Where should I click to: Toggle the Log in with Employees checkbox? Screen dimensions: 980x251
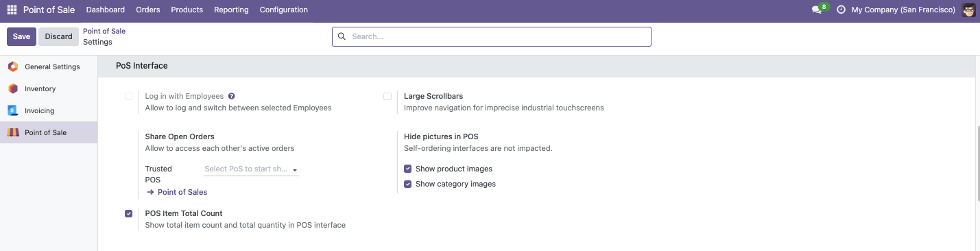pyautogui.click(x=128, y=96)
